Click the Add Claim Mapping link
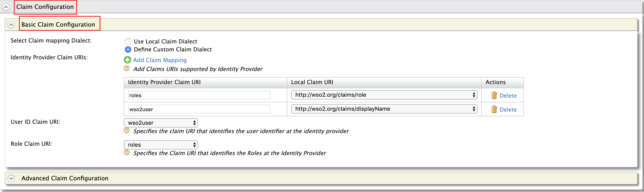The width and height of the screenshot is (644, 192). coord(160,60)
